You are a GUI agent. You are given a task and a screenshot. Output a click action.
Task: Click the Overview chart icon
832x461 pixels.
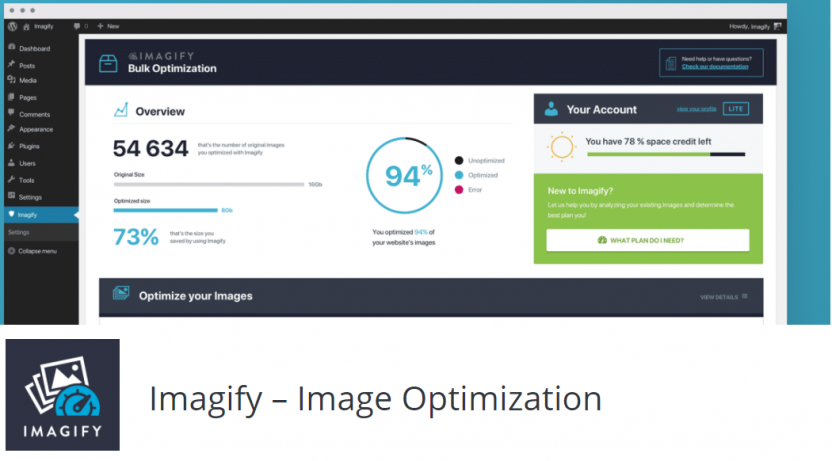(121, 110)
